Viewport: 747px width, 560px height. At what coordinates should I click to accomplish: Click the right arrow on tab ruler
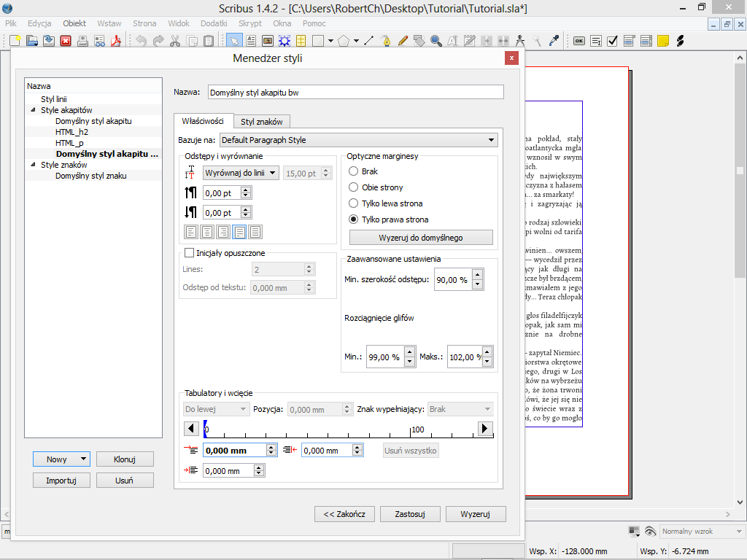tap(485, 429)
